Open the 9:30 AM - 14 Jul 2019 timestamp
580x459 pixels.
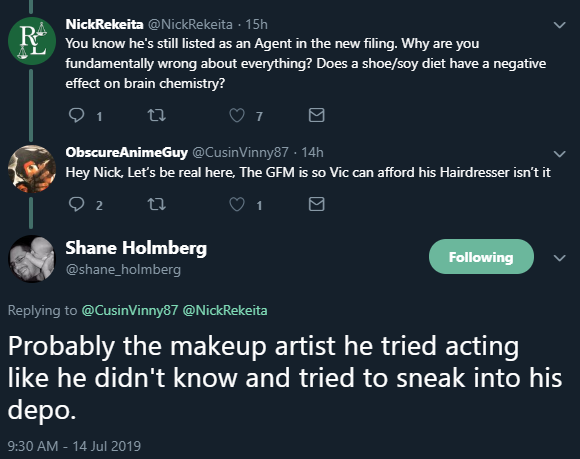pyautogui.click(x=74, y=446)
